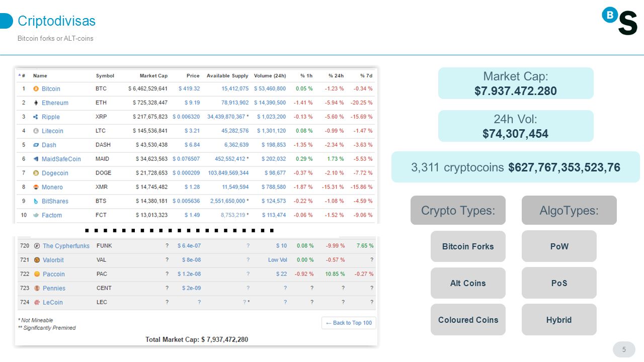Sort by the Symbol column header
Image resolution: width=644 pixels, height=362 pixels.
[x=105, y=75]
